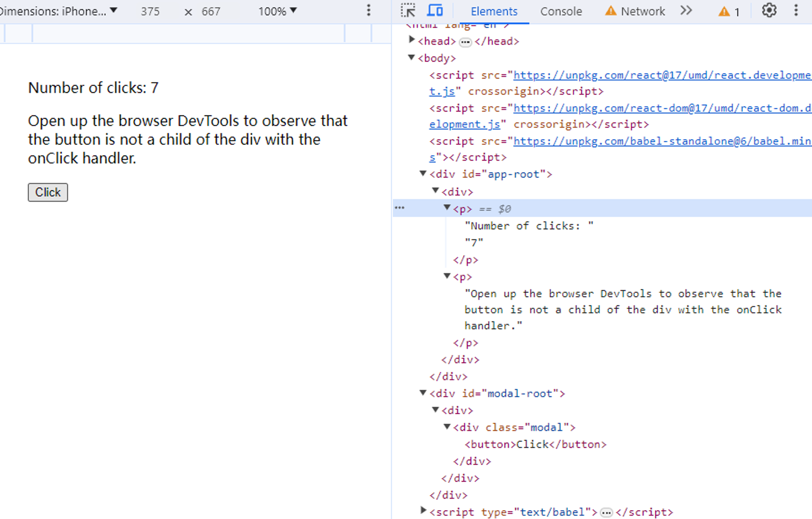Open DevTools settings gear

pyautogui.click(x=769, y=11)
